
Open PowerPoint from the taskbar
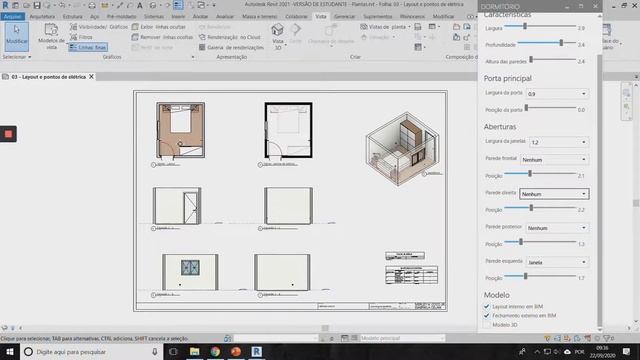(236, 351)
